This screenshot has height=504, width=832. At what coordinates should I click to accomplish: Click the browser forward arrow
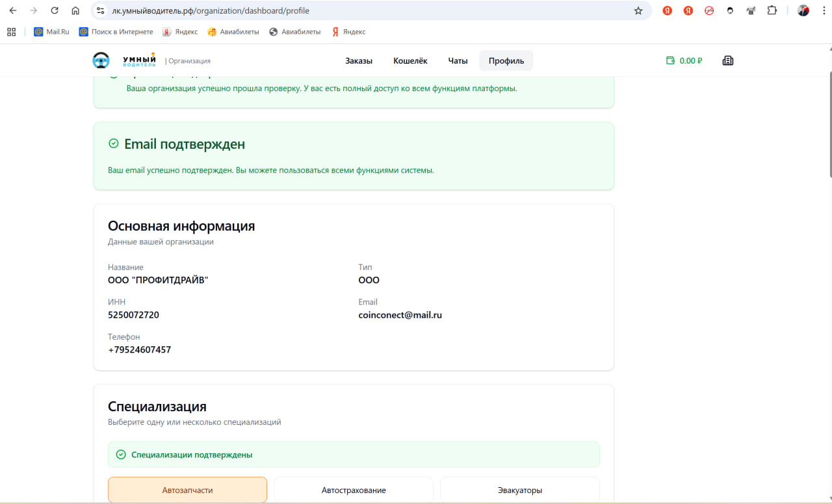[x=34, y=10]
